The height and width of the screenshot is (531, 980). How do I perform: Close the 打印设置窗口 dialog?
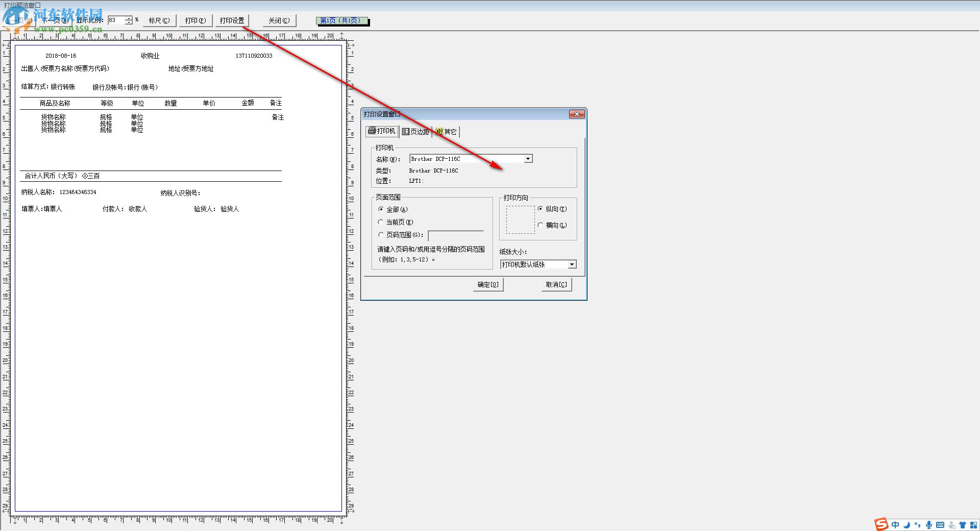[x=577, y=114]
